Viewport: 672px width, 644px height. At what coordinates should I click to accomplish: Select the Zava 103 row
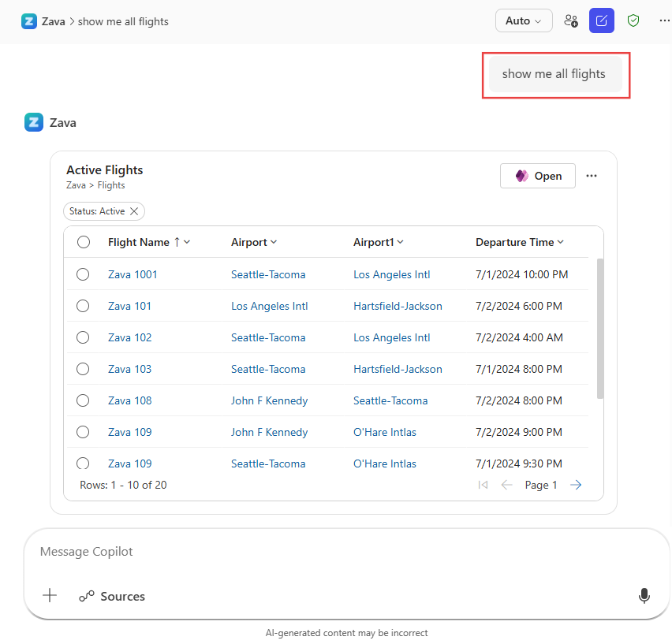[83, 369]
